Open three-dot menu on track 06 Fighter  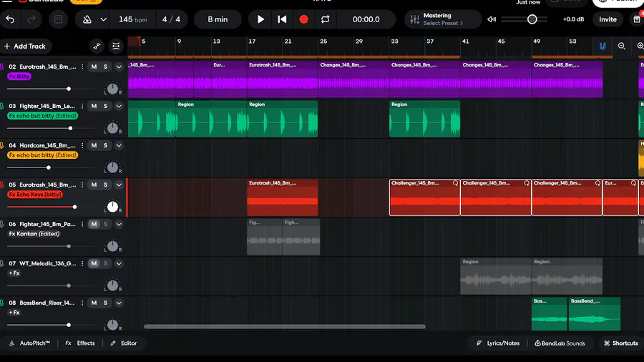[x=82, y=224]
